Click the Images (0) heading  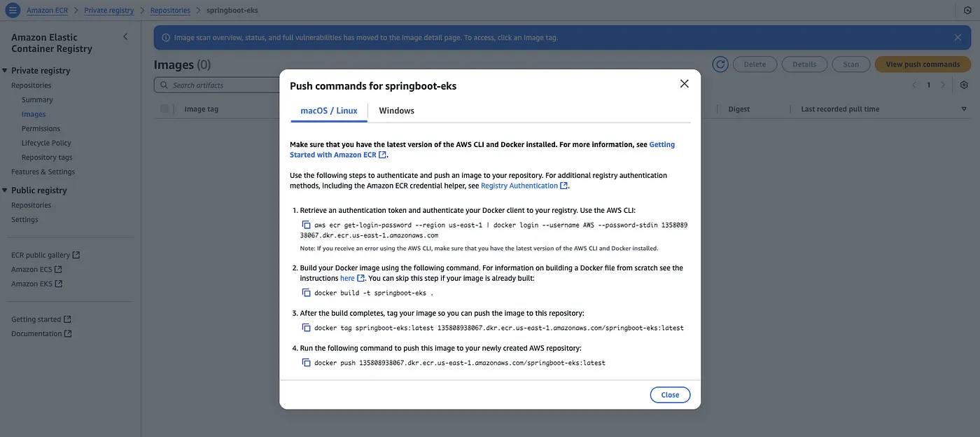[x=182, y=64]
